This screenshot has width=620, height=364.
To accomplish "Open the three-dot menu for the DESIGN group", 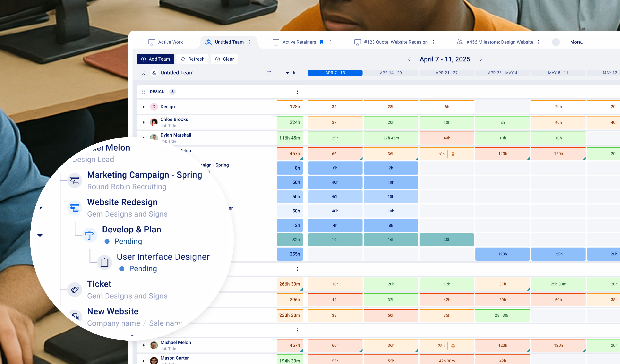I will 297,91.
